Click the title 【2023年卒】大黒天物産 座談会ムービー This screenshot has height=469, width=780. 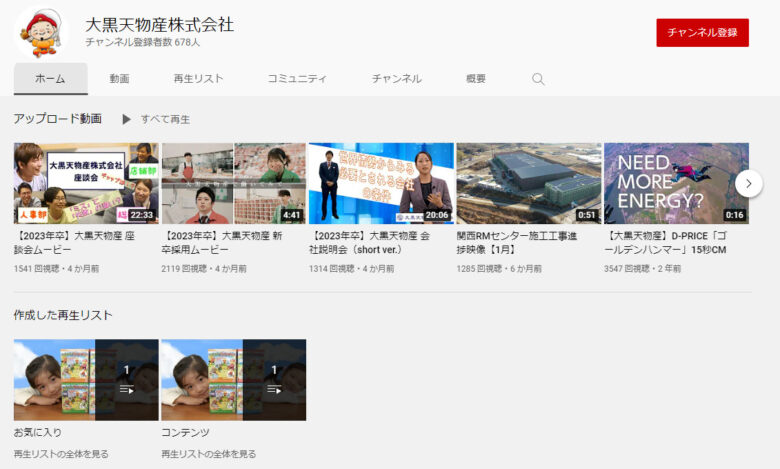75,243
